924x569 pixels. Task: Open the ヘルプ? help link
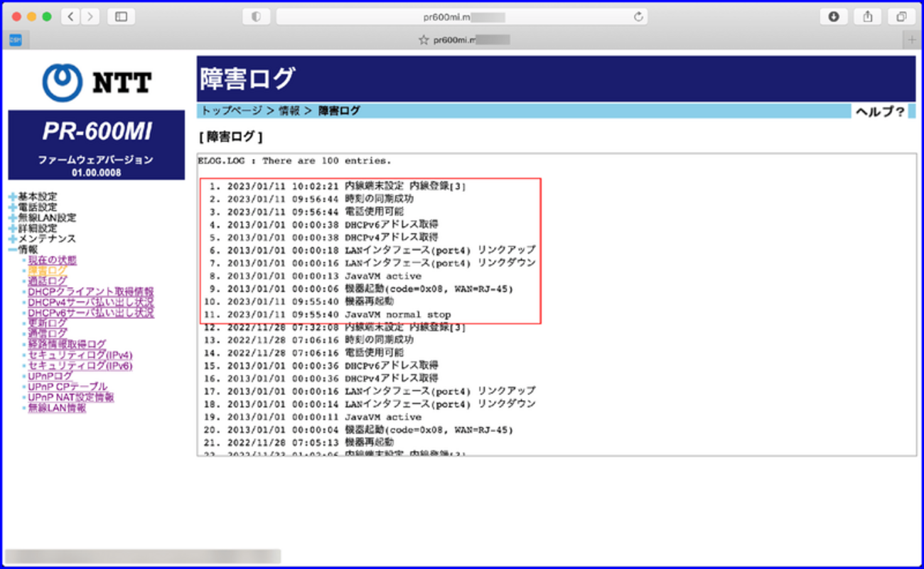pyautogui.click(x=880, y=112)
